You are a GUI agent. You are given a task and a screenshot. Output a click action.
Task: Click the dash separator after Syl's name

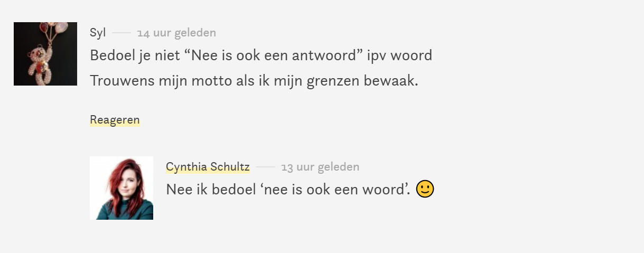pyautogui.click(x=122, y=33)
